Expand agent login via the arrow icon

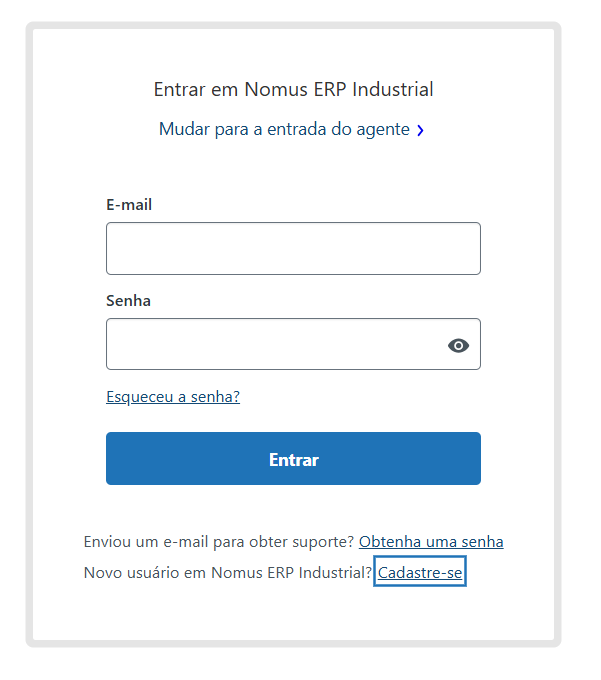420,130
